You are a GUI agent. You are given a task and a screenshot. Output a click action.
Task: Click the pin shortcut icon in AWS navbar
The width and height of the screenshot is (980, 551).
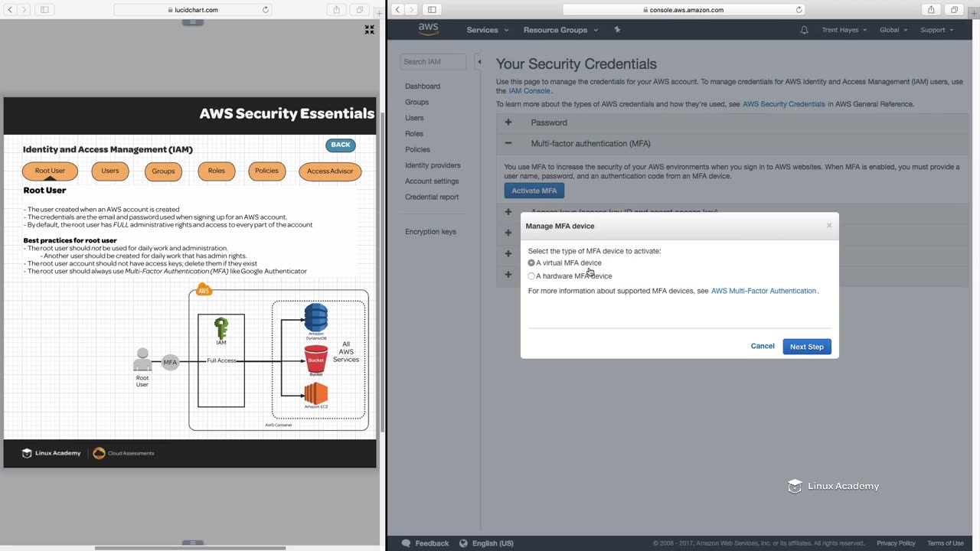tap(617, 30)
